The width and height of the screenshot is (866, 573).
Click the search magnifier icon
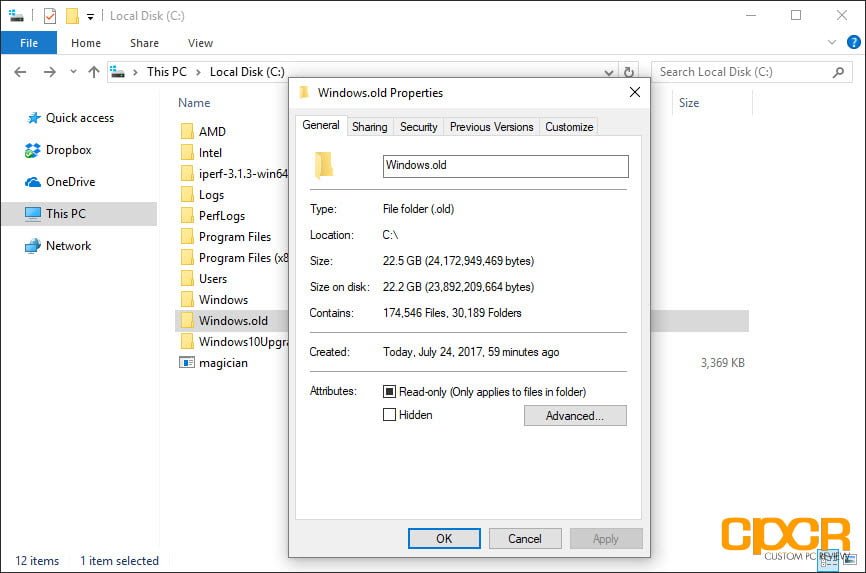838,72
